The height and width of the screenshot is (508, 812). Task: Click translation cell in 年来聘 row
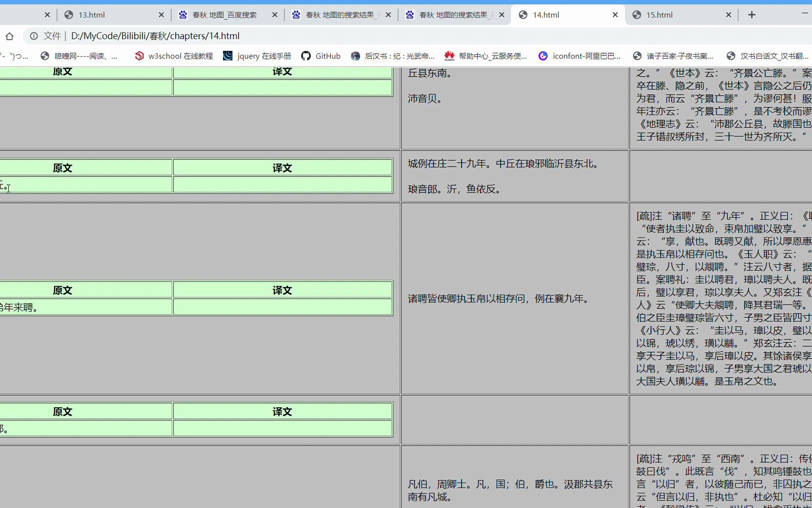(x=283, y=307)
